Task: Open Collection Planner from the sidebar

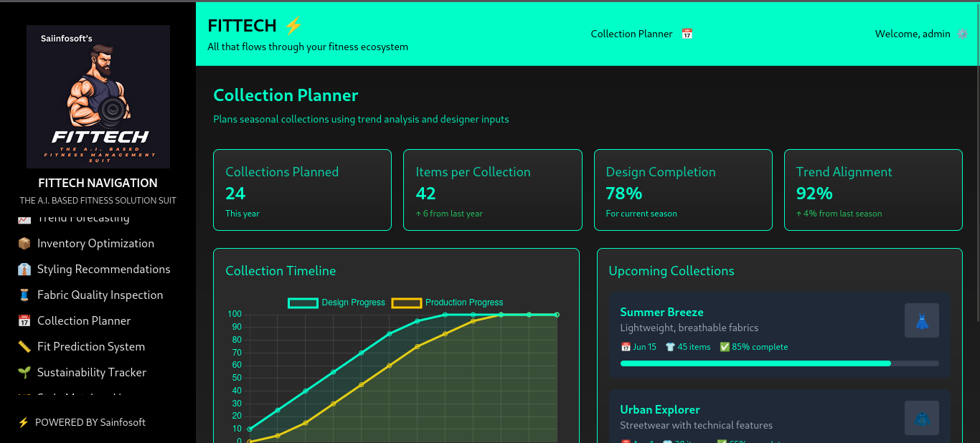Action: 84,321
